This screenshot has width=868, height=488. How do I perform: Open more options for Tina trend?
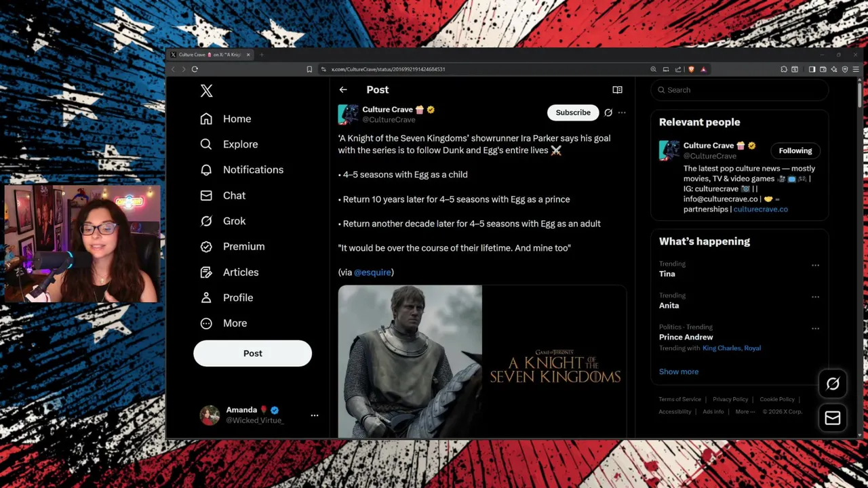coord(815,265)
